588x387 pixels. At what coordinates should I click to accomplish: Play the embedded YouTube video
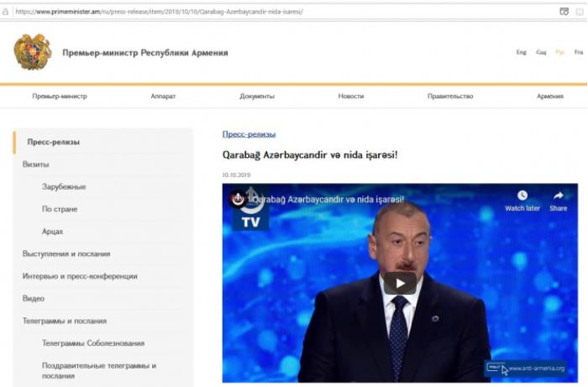400,283
